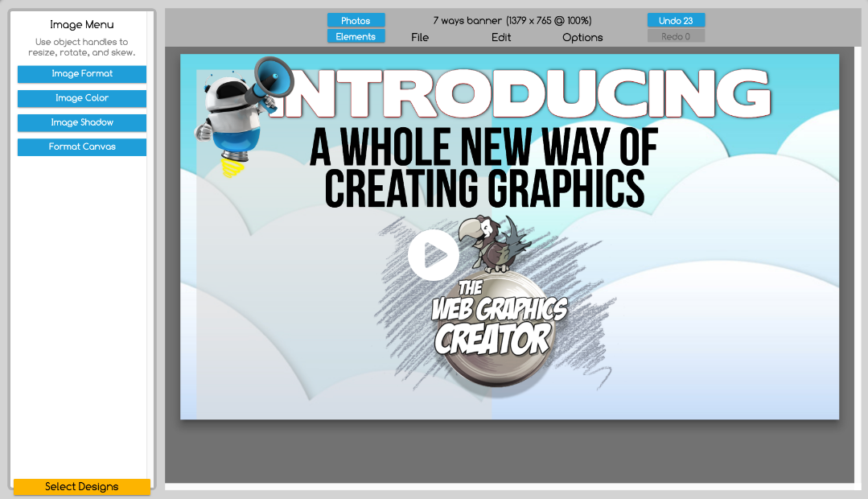Viewport: 868px width, 499px height.
Task: Undo the last action with Undo 23
Action: point(676,20)
